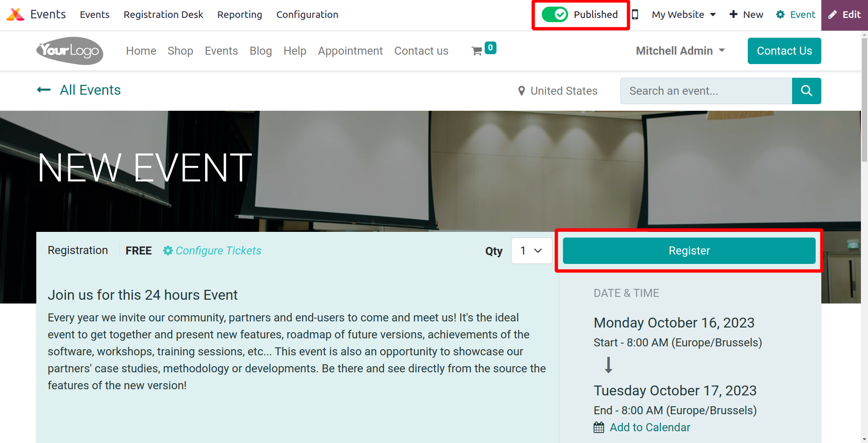Click the New plus button
Screen dimensions: 868x443
pyautogui.click(x=746, y=15)
